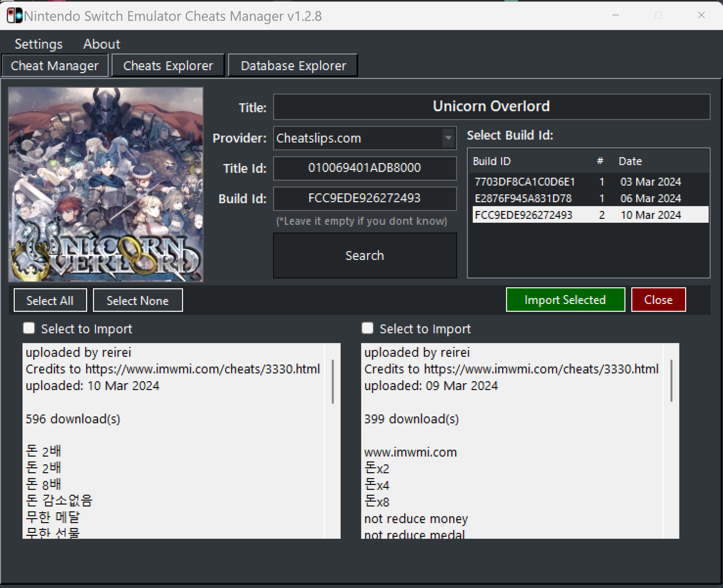The height and width of the screenshot is (588, 723).
Task: Click the Build ID column header
Action: coord(492,161)
